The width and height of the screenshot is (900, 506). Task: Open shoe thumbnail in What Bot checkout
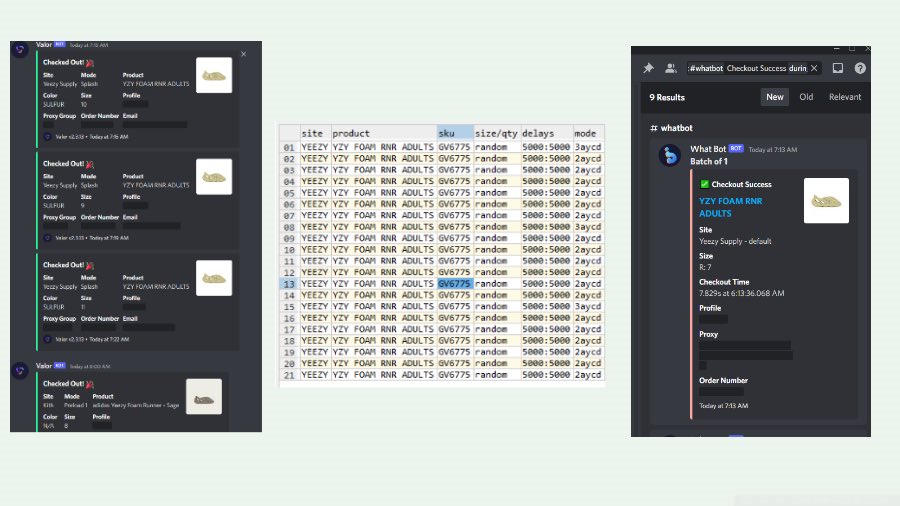(x=826, y=200)
